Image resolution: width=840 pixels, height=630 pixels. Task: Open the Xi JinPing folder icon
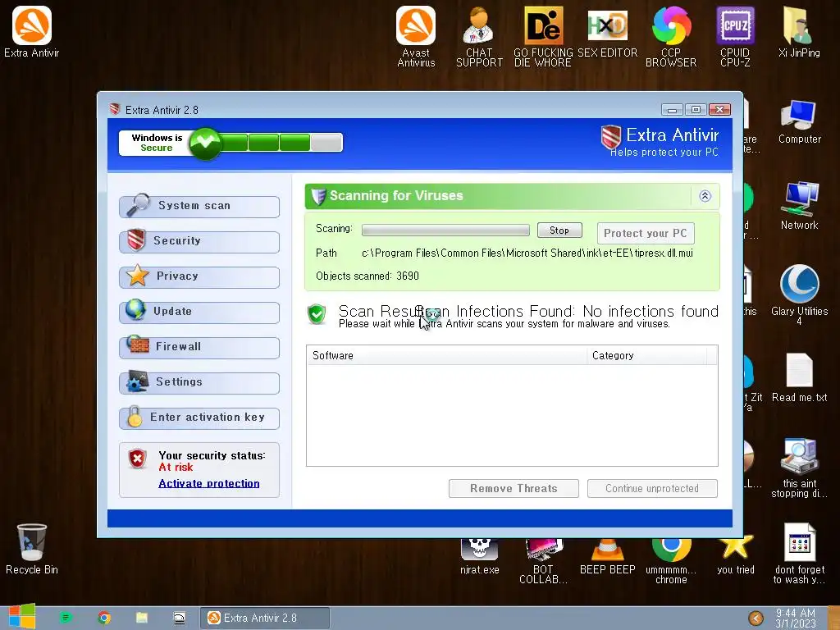pos(799,32)
